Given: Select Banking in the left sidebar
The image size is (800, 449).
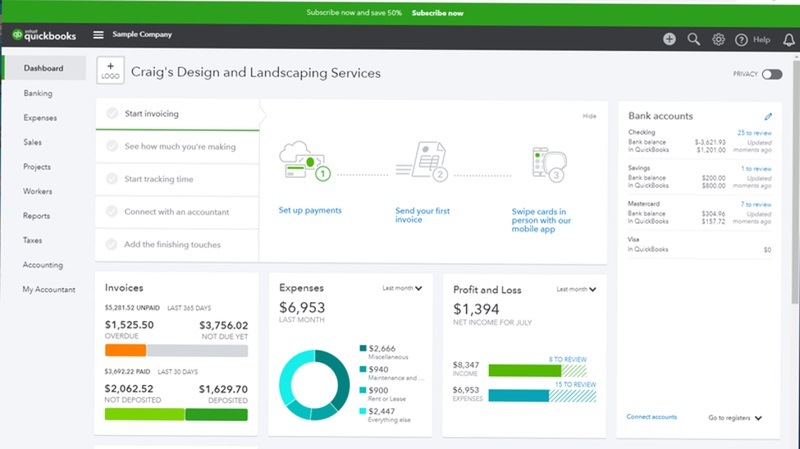Looking at the screenshot, I should click(x=38, y=93).
